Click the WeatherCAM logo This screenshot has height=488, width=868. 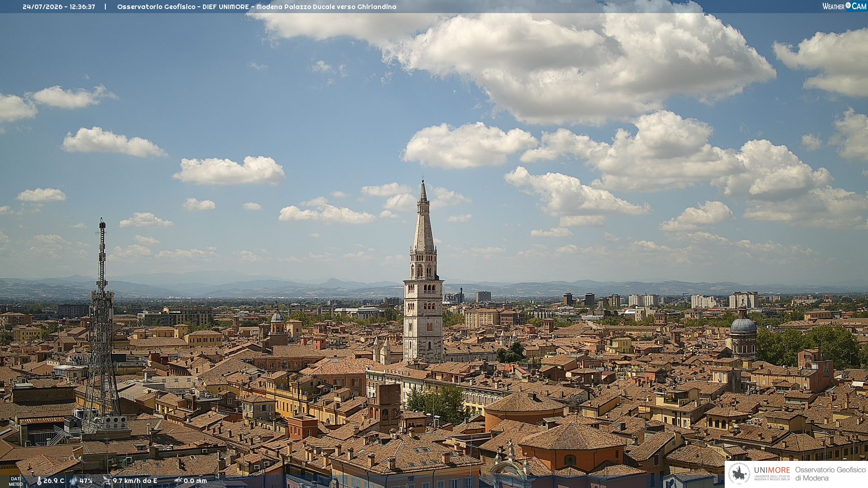pos(844,6)
